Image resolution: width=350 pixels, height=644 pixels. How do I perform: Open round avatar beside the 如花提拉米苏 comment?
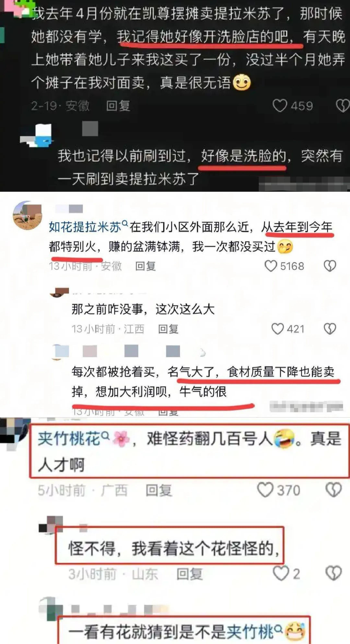click(x=27, y=215)
